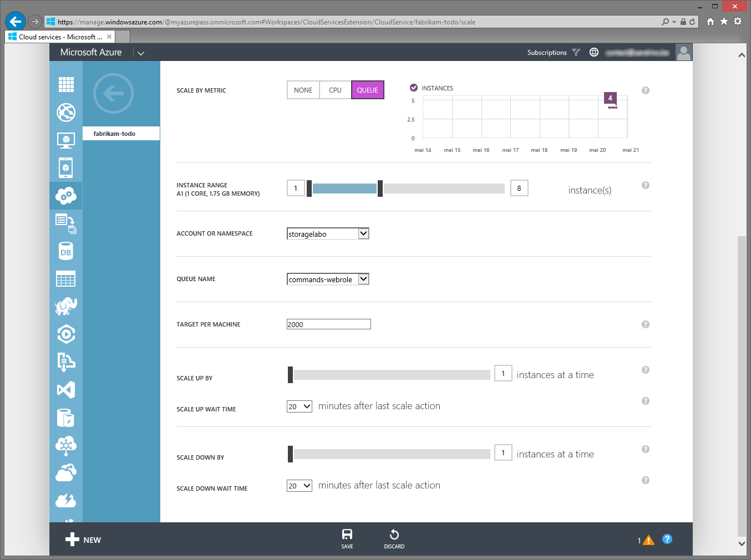Set scale metric to QUEUE
Viewport: 751px width, 560px height.
coord(368,90)
